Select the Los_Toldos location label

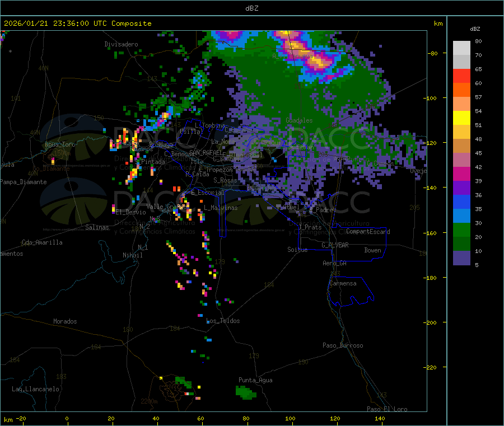tap(223, 321)
